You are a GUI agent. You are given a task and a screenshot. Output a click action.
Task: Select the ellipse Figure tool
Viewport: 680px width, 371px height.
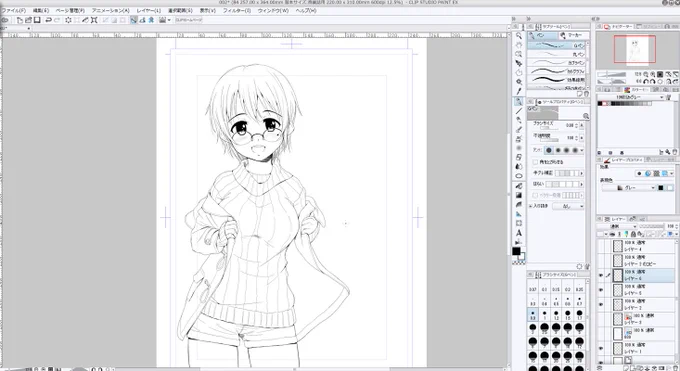(x=519, y=176)
